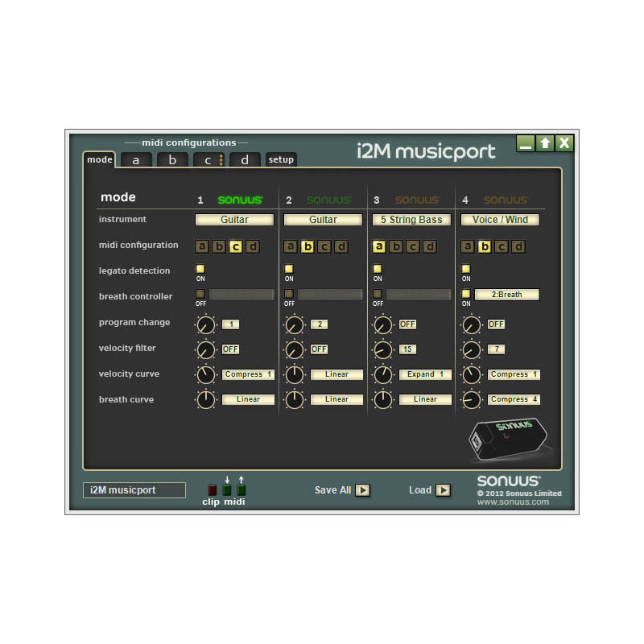This screenshot has width=644, height=644.
Task: Open the Voice / Wind instrument dropdown
Action: [x=500, y=220]
